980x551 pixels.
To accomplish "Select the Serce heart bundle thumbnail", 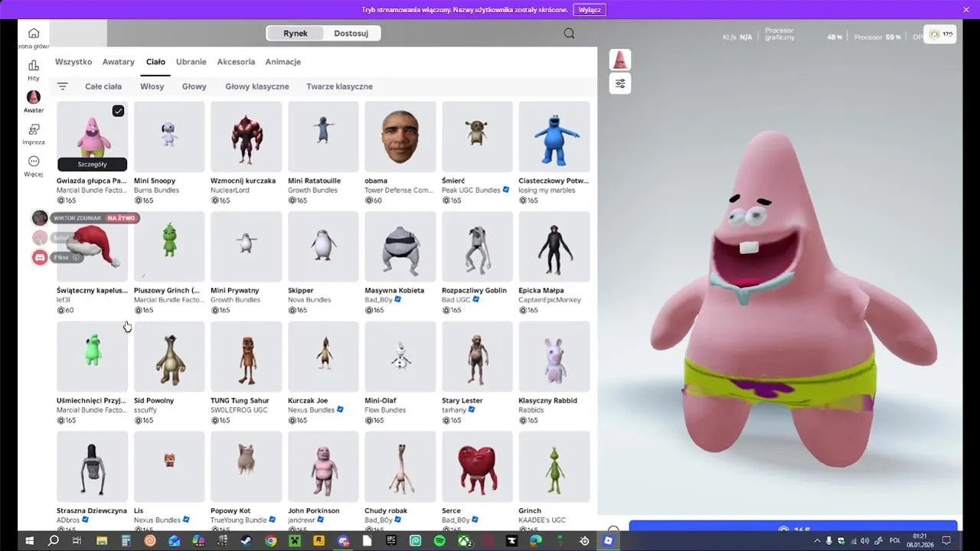I will tap(477, 467).
